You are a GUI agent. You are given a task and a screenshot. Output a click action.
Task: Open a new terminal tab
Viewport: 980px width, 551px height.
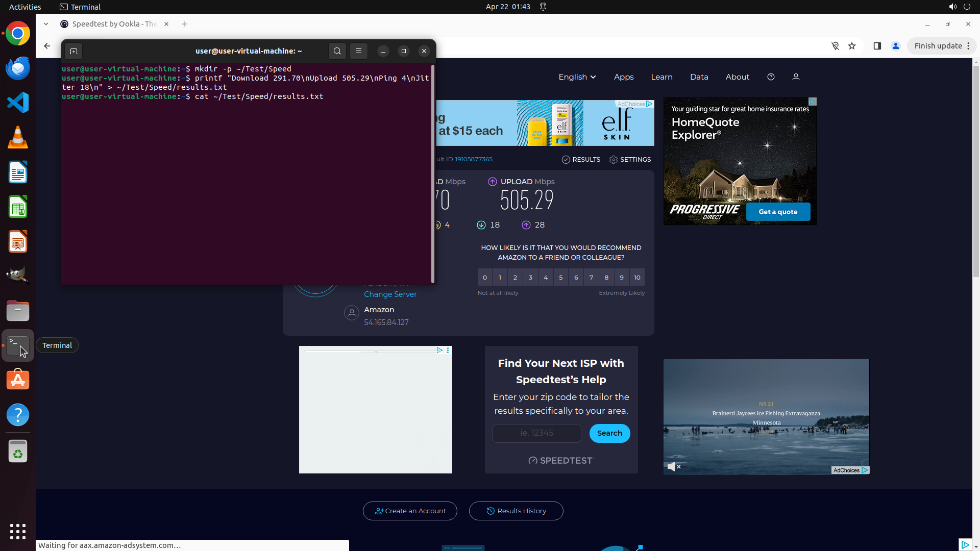point(73,51)
